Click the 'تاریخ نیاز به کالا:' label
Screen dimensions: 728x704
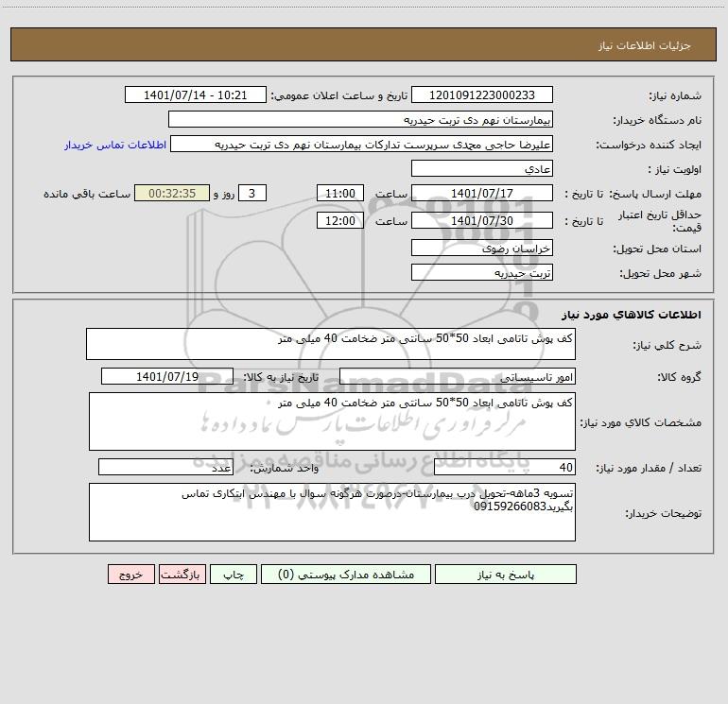pyautogui.click(x=281, y=377)
